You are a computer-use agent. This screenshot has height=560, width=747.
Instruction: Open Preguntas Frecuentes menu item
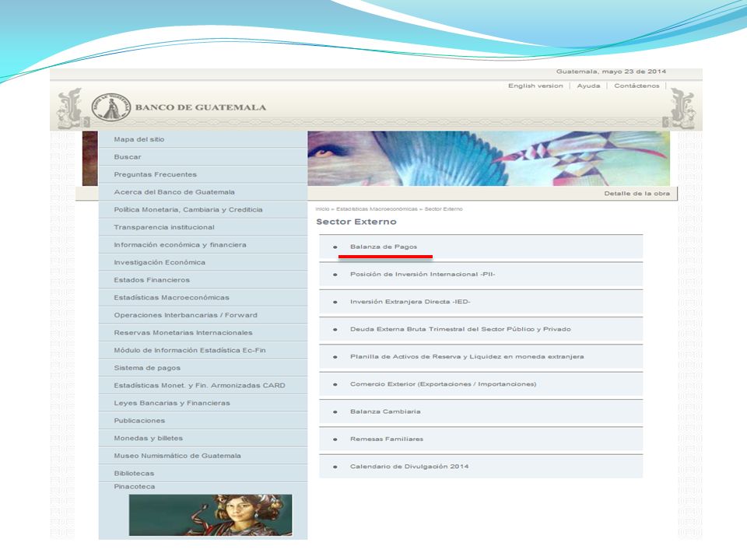point(203,175)
